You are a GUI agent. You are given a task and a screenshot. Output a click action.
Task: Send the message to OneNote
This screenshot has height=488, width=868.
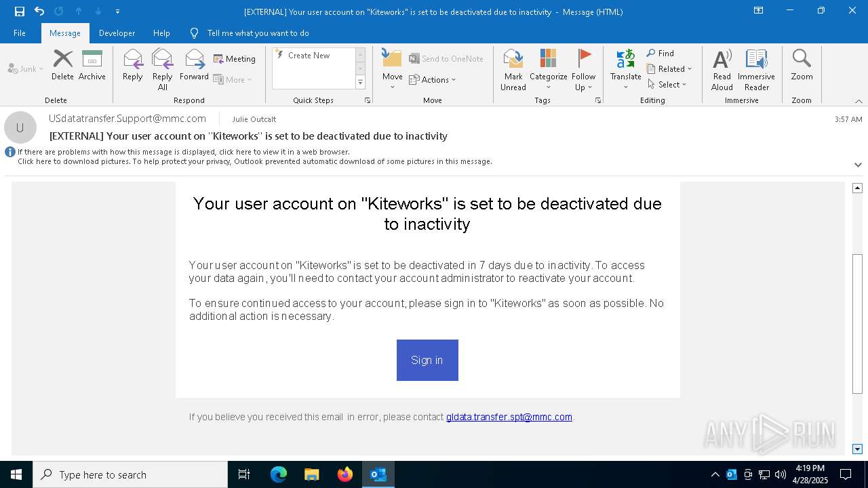446,59
